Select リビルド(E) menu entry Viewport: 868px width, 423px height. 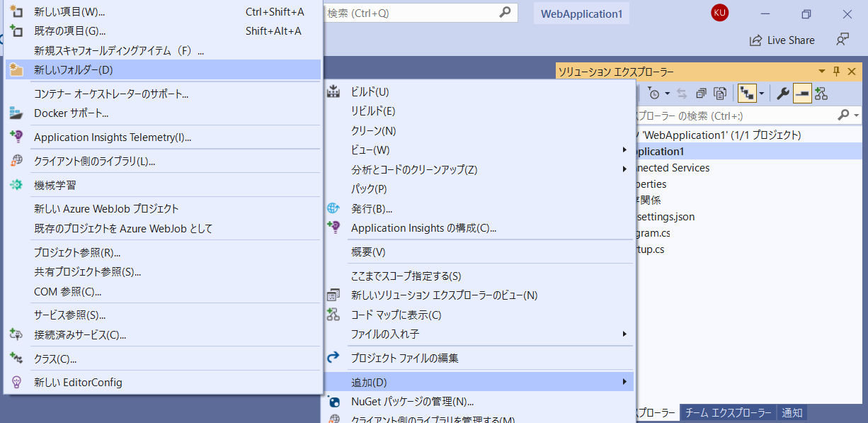click(x=479, y=111)
